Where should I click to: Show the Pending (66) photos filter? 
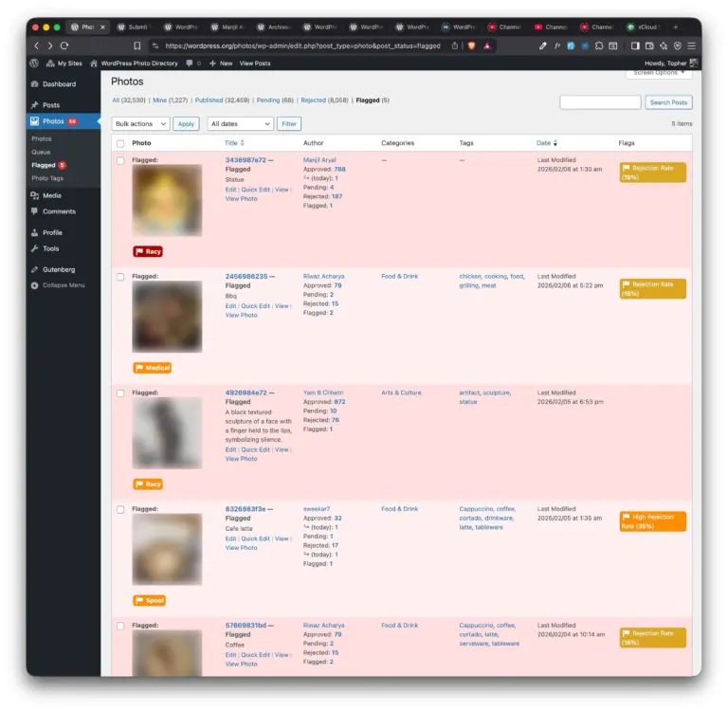(x=275, y=100)
